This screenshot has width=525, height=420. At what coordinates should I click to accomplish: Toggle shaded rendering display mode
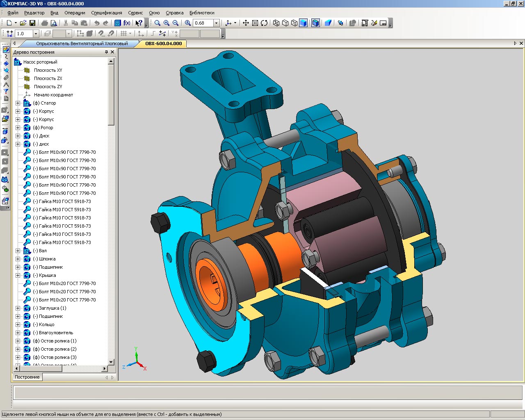[x=303, y=23]
